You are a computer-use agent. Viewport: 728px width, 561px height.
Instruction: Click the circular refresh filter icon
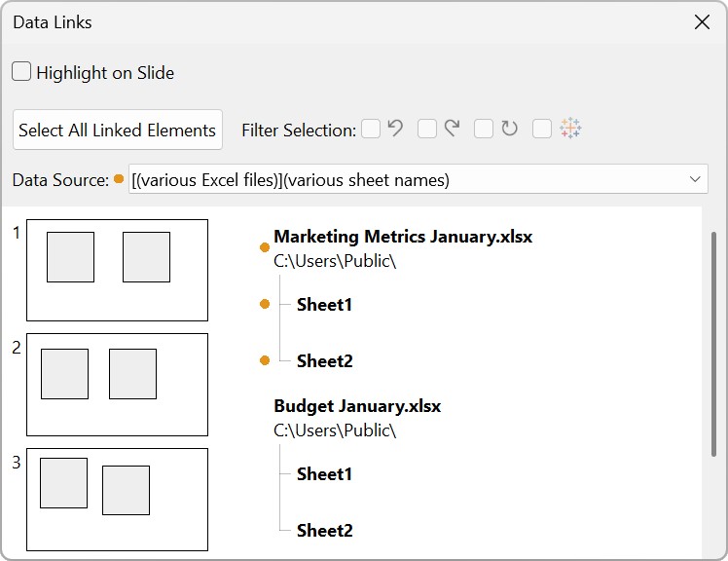[x=509, y=129]
